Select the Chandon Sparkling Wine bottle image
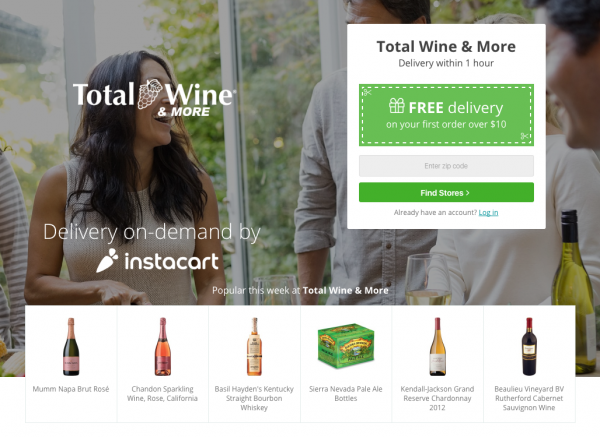 (x=163, y=346)
